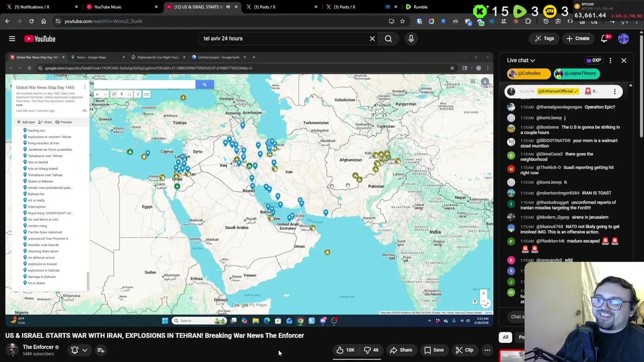Zoom in on the map with plus
Screen dimensions: 644x362
pos(484,294)
